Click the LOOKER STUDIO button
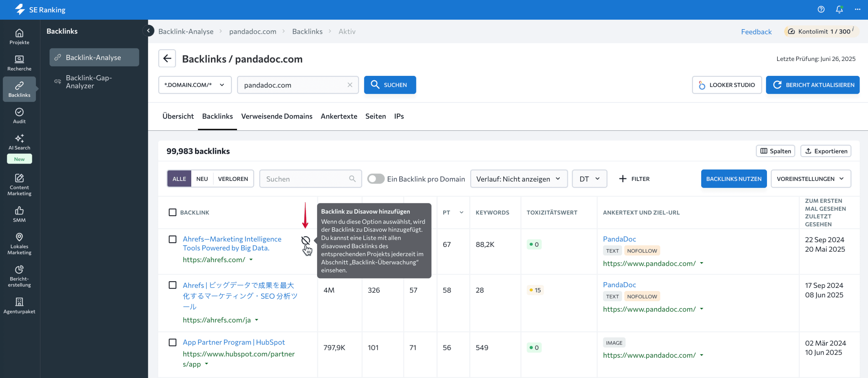The height and width of the screenshot is (378, 868). [x=727, y=85]
